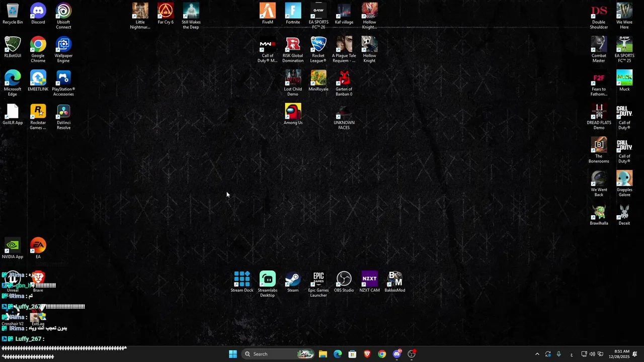644x362 pixels.
Task: Open Microsoft Store from the taskbar
Action: click(x=352, y=354)
